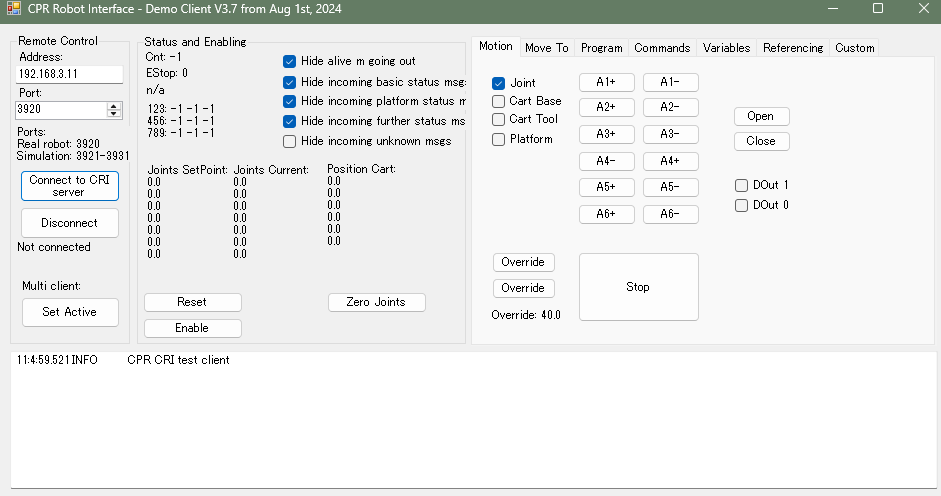Image resolution: width=941 pixels, height=496 pixels.
Task: Decrease the Port value with down arrow
Action: (114, 114)
